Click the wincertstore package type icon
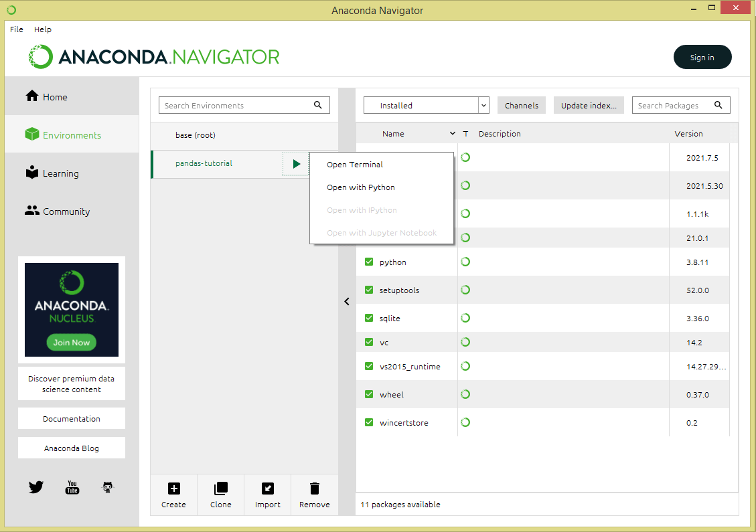The image size is (756, 532). click(x=465, y=422)
